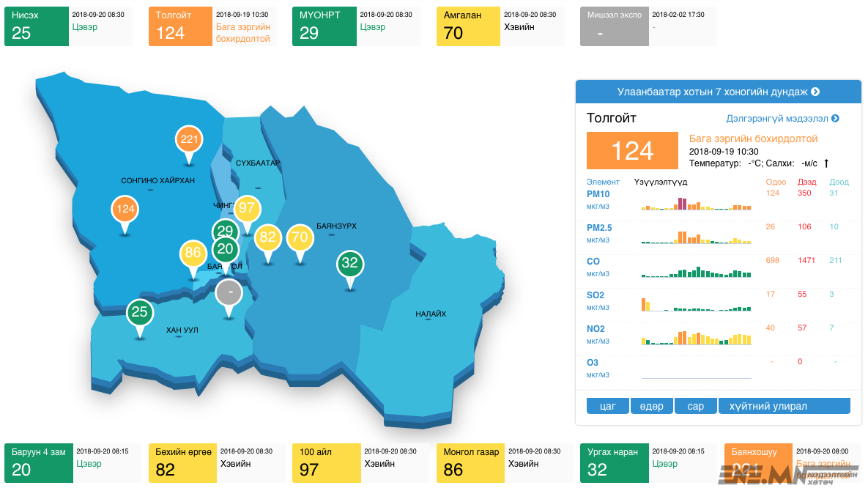Click the orange map pin showing 124
868x499 pixels.
click(125, 210)
